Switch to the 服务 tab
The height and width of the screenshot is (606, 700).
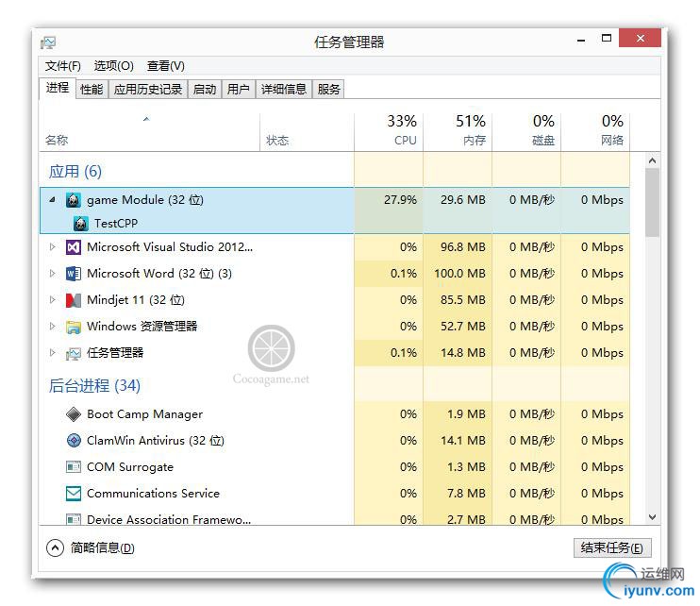click(328, 90)
